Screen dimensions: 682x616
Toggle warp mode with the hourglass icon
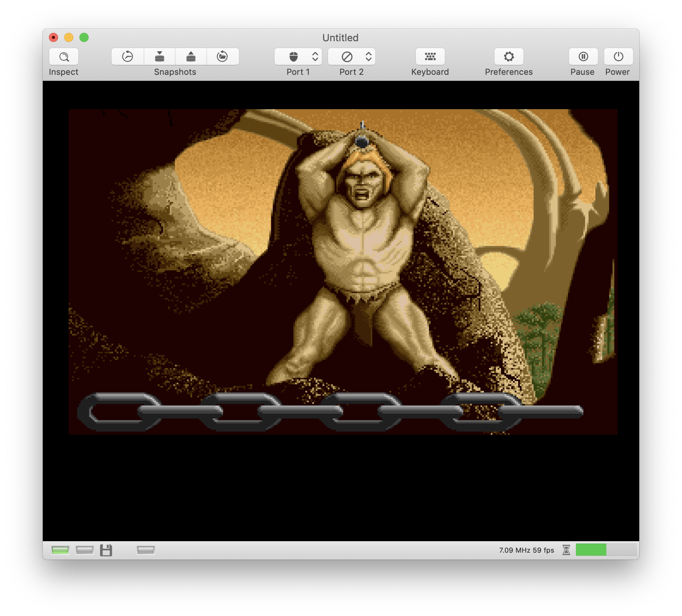pyautogui.click(x=566, y=550)
